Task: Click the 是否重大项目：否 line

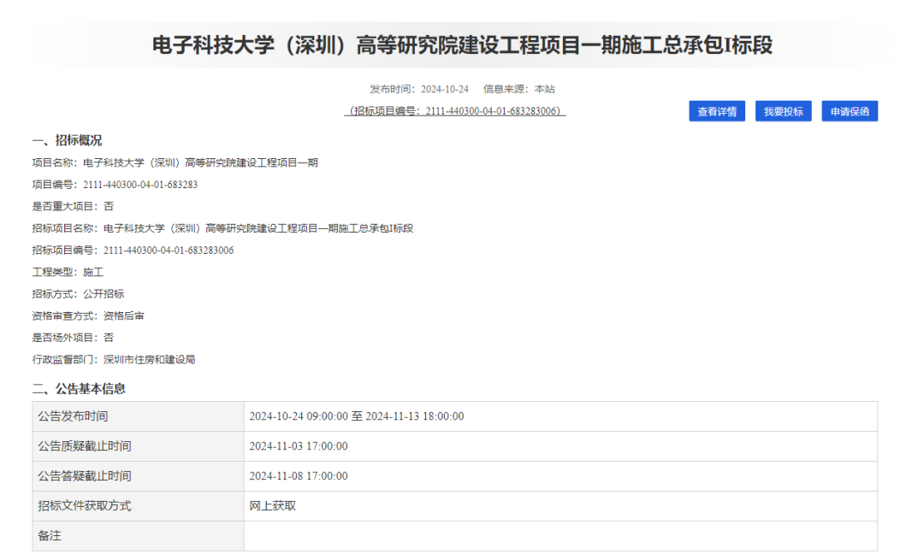Action: pyautogui.click(x=73, y=206)
